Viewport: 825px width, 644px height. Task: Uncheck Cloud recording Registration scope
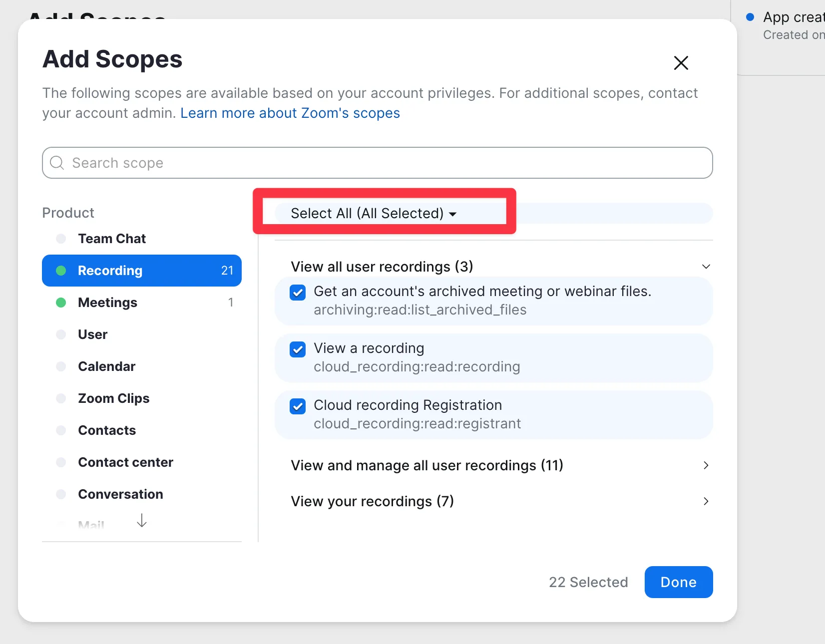pos(298,406)
